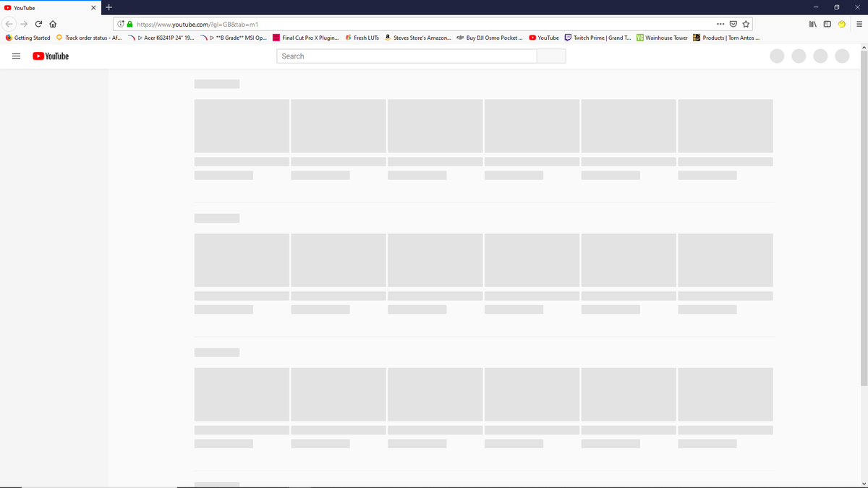
Task: Open Products | Tom Antos bookmark
Action: [726, 38]
